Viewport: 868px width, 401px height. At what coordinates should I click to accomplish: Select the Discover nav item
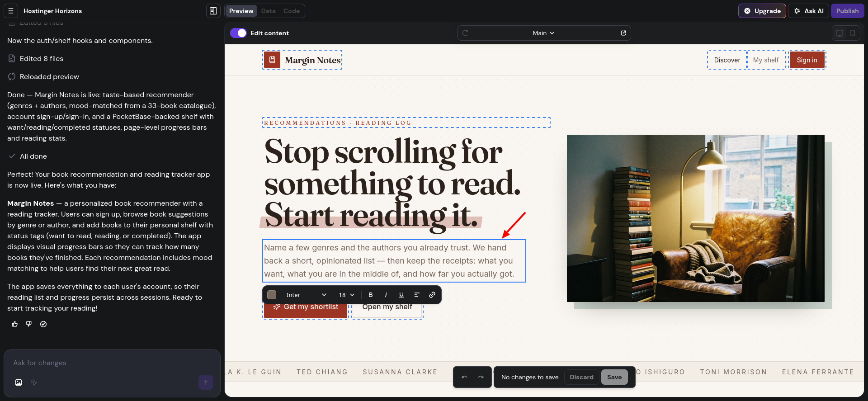(727, 60)
